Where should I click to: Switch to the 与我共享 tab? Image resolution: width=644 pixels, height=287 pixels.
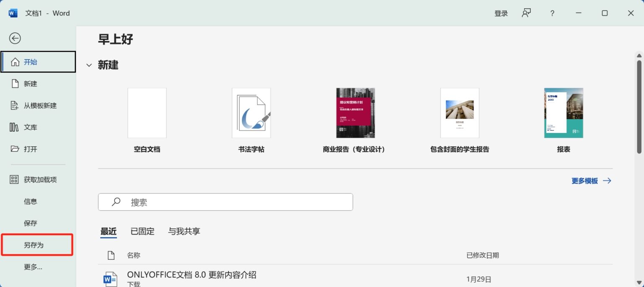click(x=184, y=231)
